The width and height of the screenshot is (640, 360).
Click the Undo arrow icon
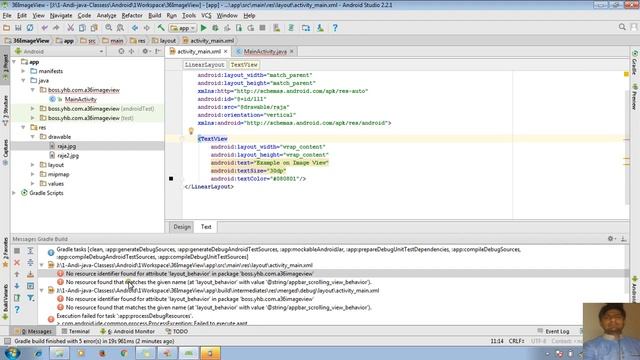pyautogui.click(x=44, y=28)
